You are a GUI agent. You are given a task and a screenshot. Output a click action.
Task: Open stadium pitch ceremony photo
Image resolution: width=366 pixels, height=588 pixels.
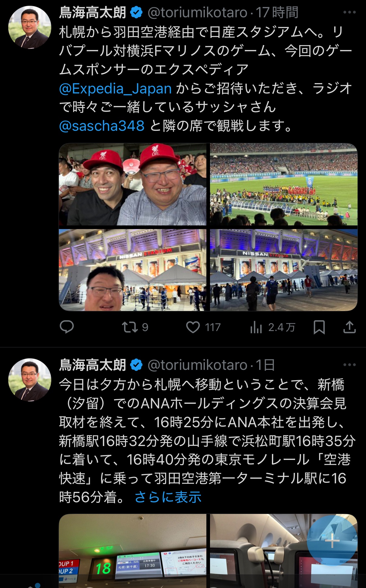point(284,184)
